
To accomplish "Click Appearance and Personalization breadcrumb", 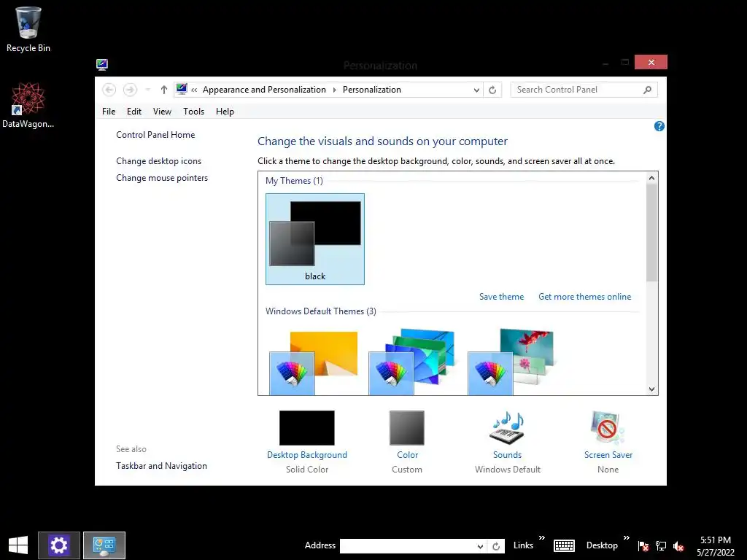I will click(x=264, y=90).
